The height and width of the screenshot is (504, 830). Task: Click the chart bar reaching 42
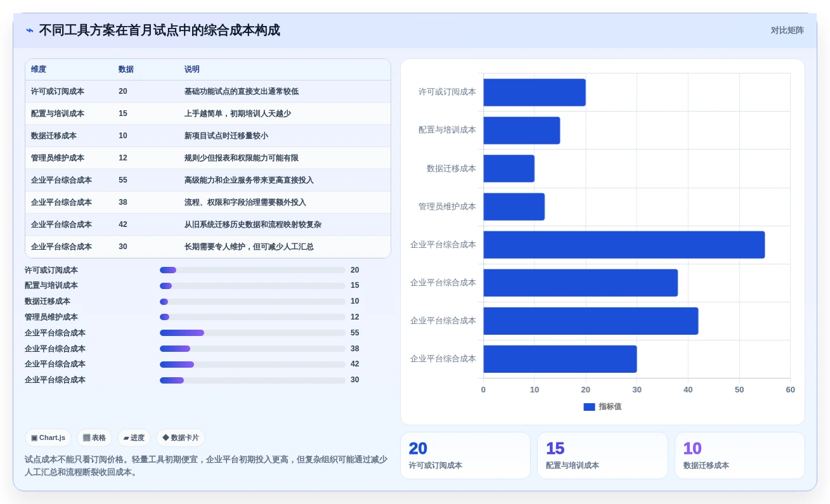coord(591,321)
